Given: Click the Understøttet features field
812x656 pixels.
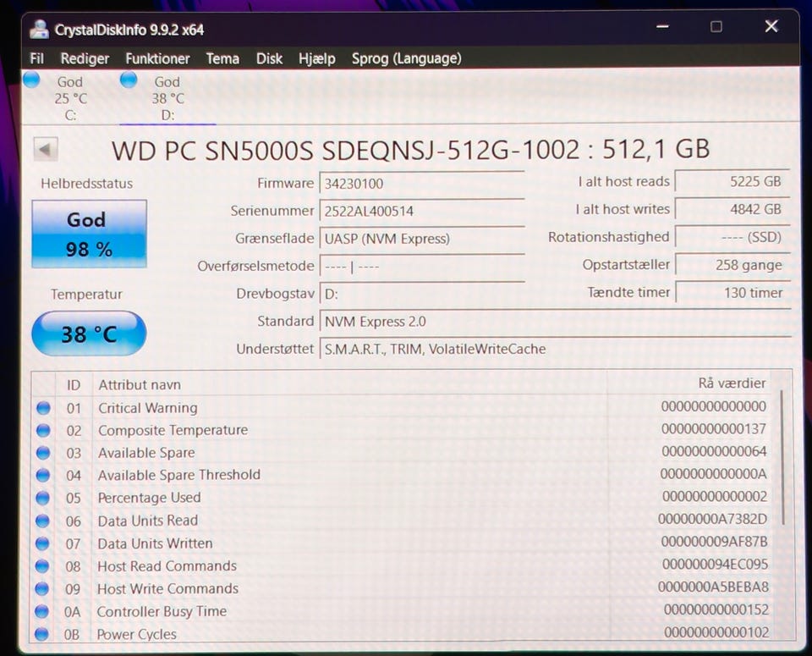Looking at the screenshot, I should click(555, 350).
